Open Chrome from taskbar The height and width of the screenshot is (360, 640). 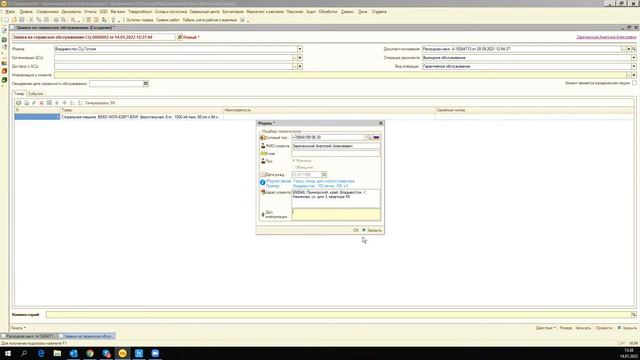click(90, 353)
